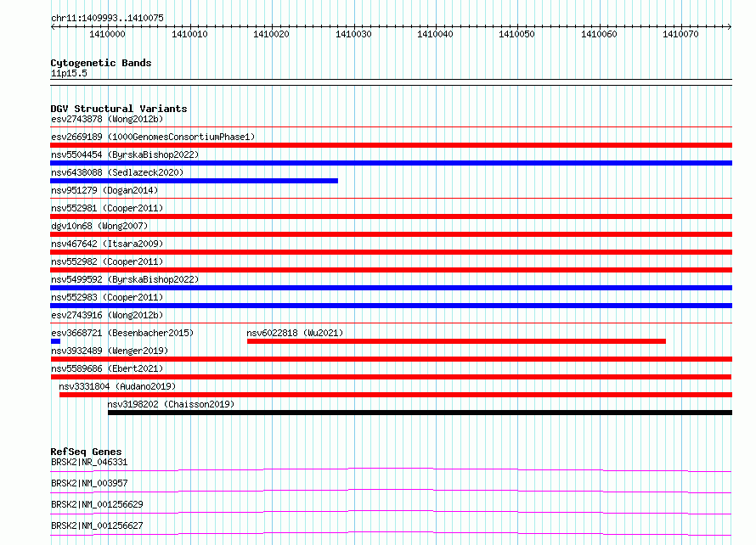This screenshot has height=545, width=756.
Task: Click ruler position 1410000
Action: click(107, 34)
